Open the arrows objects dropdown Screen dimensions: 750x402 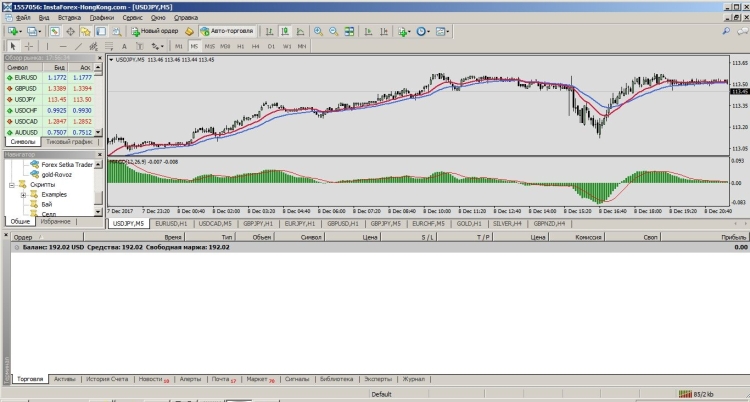[157, 46]
